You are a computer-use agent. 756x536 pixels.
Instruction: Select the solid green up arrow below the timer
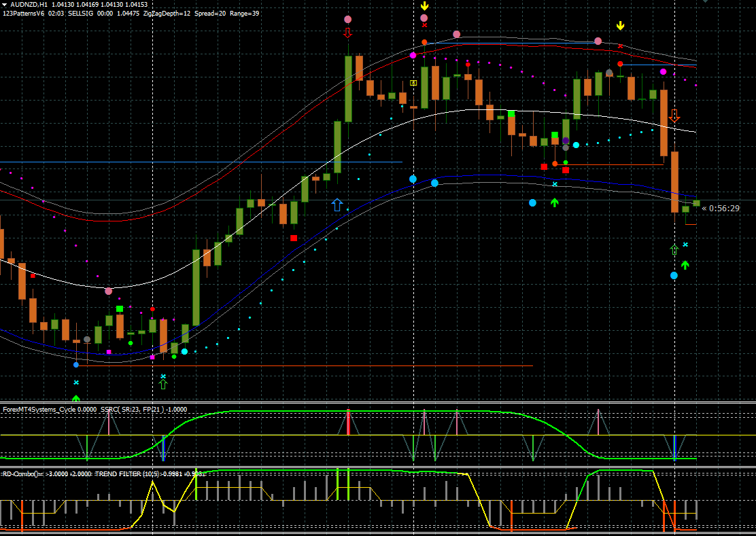tap(685, 265)
